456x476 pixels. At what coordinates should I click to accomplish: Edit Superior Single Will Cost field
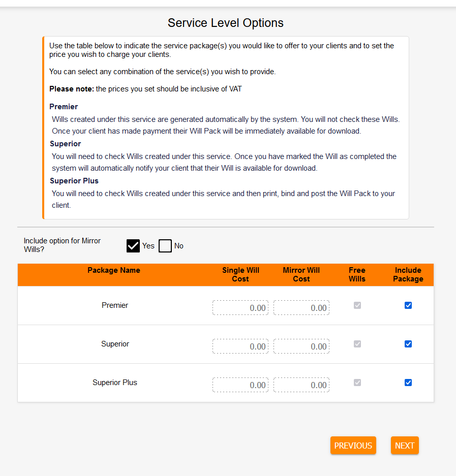[240, 346]
